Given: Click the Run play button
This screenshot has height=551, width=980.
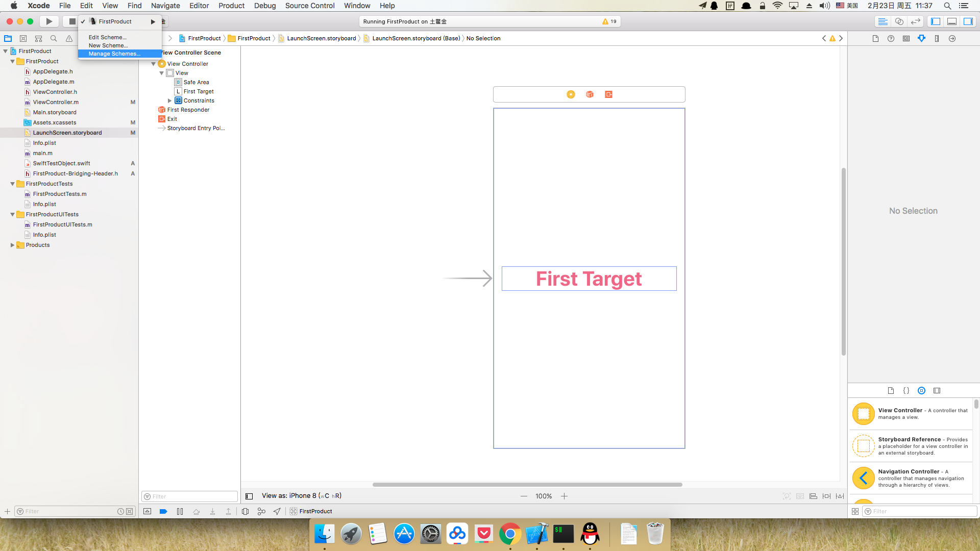Looking at the screenshot, I should pos(49,21).
